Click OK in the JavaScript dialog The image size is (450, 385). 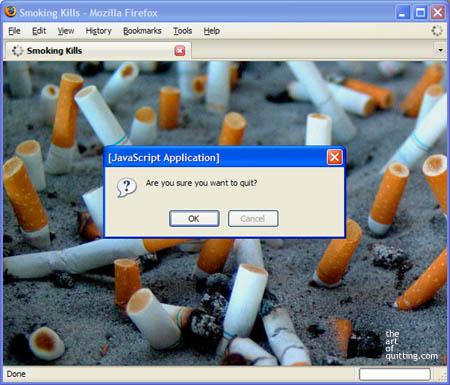(194, 219)
